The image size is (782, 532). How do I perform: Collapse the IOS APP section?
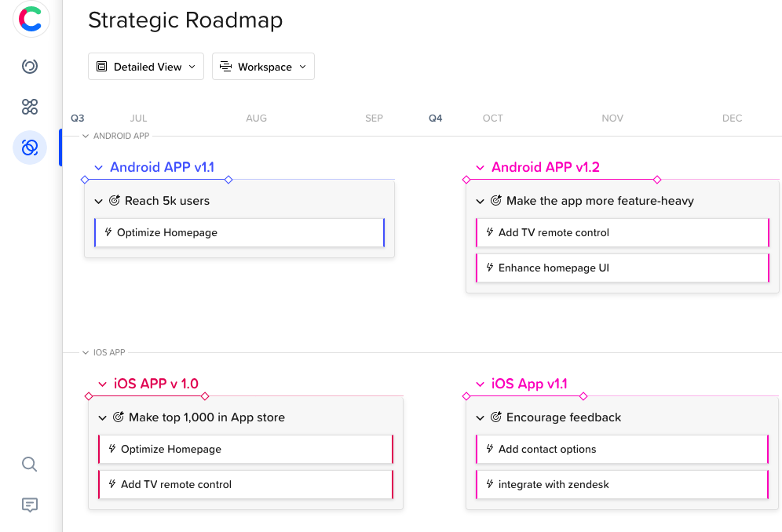[86, 352]
